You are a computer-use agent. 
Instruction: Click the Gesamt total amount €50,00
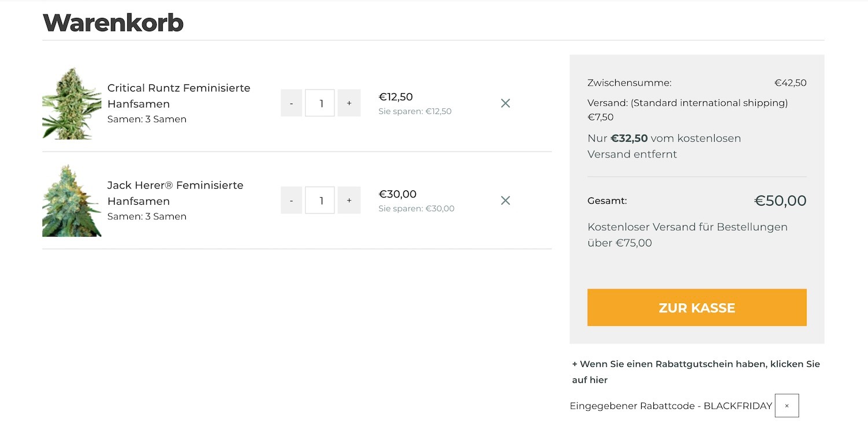tap(780, 201)
